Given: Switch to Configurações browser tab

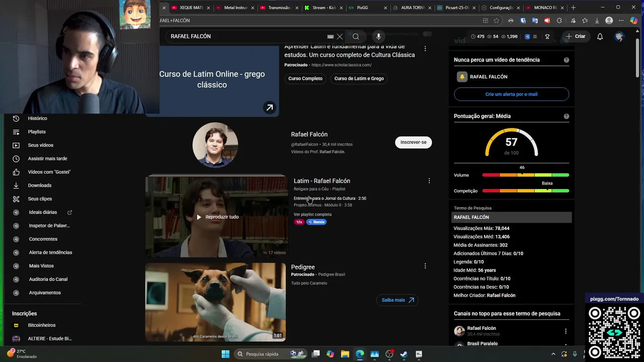Looking at the screenshot, I should [x=501, y=8].
